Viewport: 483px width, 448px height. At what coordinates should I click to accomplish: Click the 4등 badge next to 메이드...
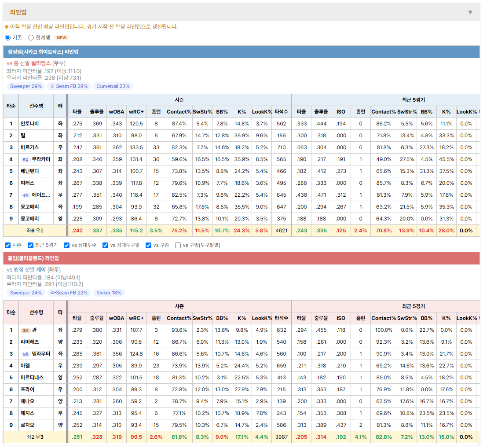pos(26,195)
